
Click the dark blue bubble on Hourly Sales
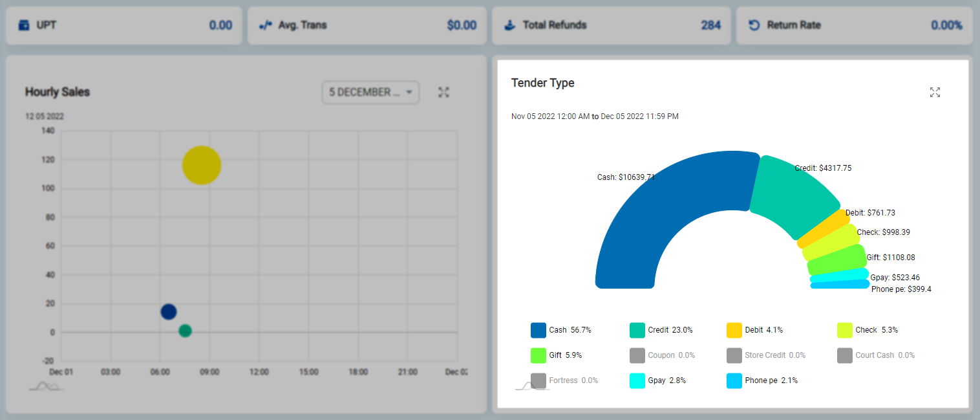pyautogui.click(x=168, y=311)
